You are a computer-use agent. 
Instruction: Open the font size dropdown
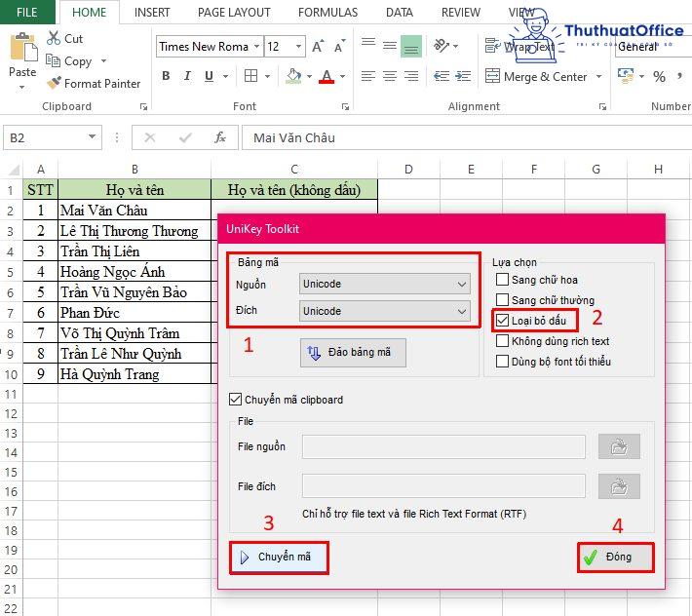[x=299, y=47]
